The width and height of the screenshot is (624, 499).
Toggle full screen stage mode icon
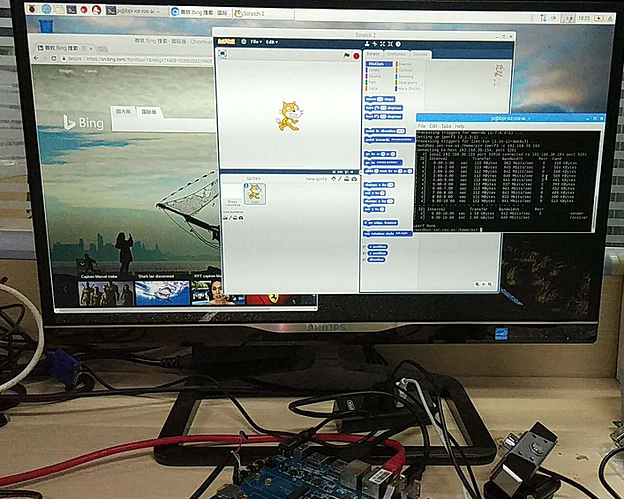pos(223,55)
